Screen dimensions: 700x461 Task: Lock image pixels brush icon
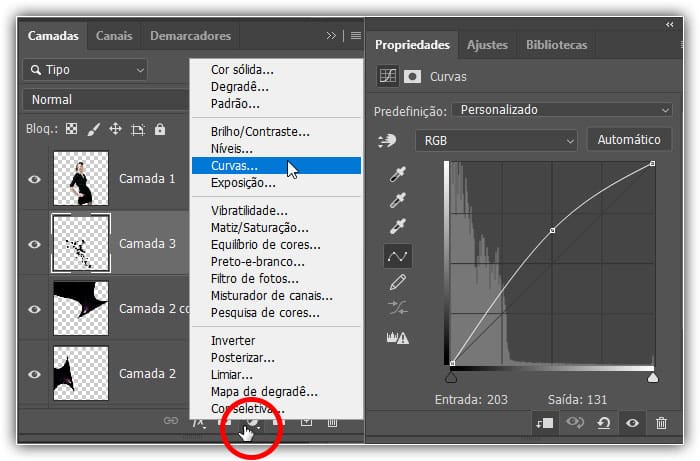[93, 129]
